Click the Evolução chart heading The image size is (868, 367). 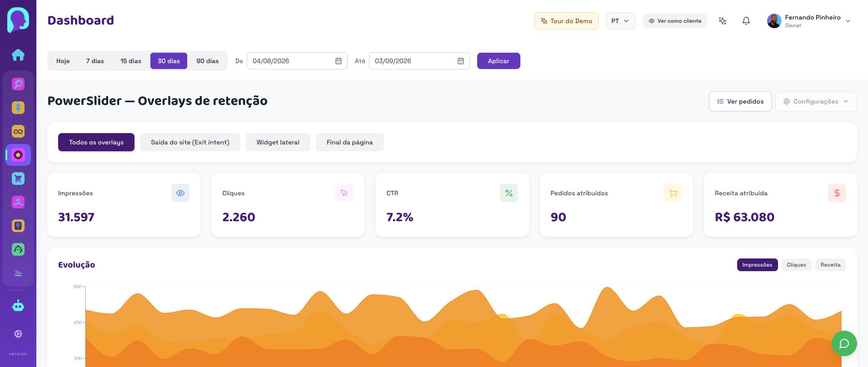point(76,265)
